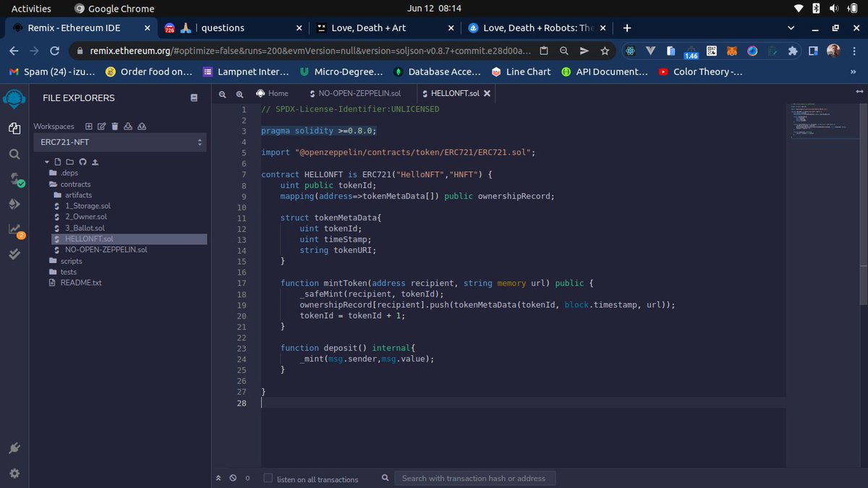Screen dimensions: 868x488
Task: Toggle listen on all transactions checkbox
Action: (x=268, y=479)
